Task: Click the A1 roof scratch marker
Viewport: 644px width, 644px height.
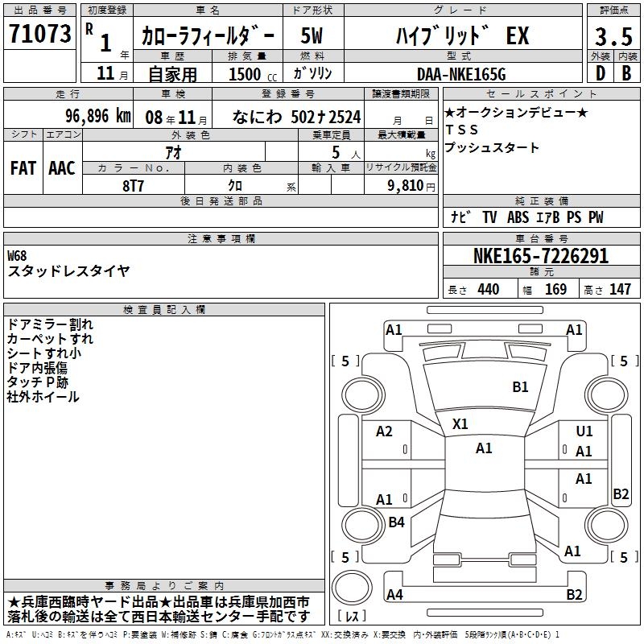Action: click(484, 448)
